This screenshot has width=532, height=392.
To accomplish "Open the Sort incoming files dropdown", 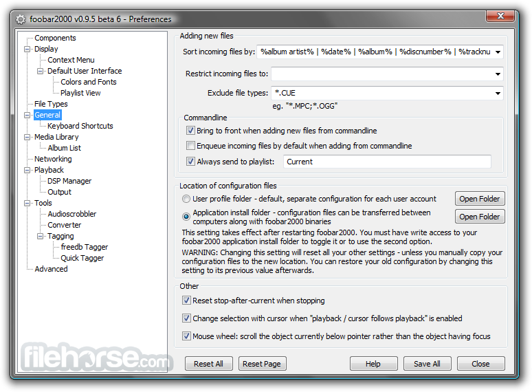I will pyautogui.click(x=497, y=52).
